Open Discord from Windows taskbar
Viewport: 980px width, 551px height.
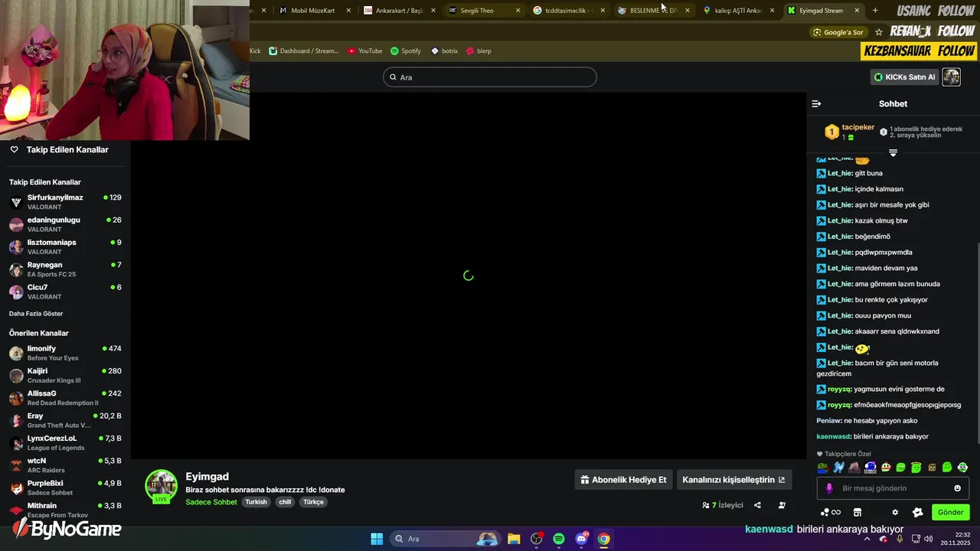point(582,539)
